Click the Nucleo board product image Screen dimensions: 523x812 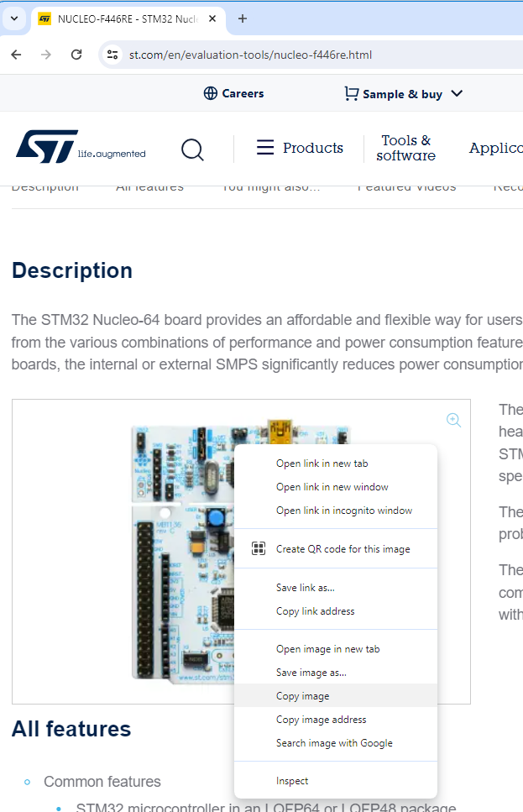tap(182, 552)
